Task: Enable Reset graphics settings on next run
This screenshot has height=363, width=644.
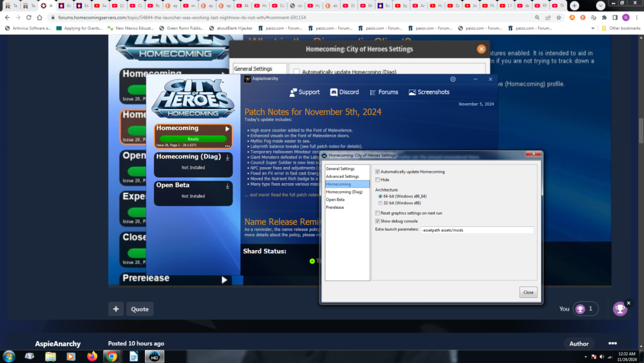Action: coord(377,213)
